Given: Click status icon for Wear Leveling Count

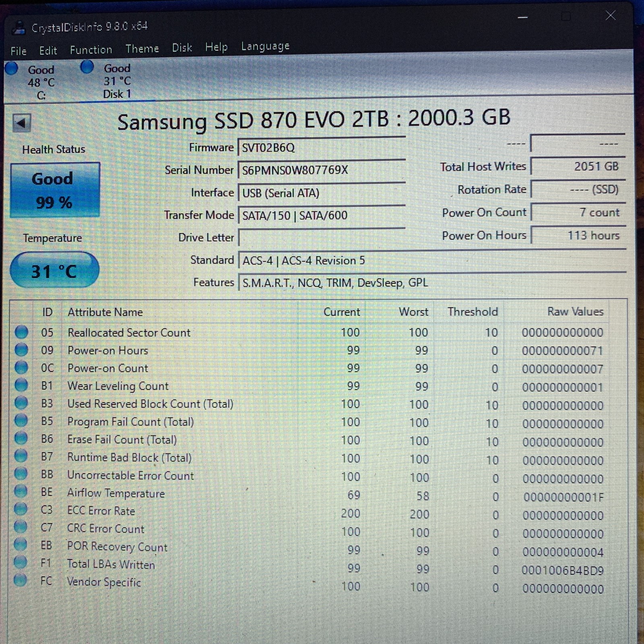Looking at the screenshot, I should coord(21,385).
